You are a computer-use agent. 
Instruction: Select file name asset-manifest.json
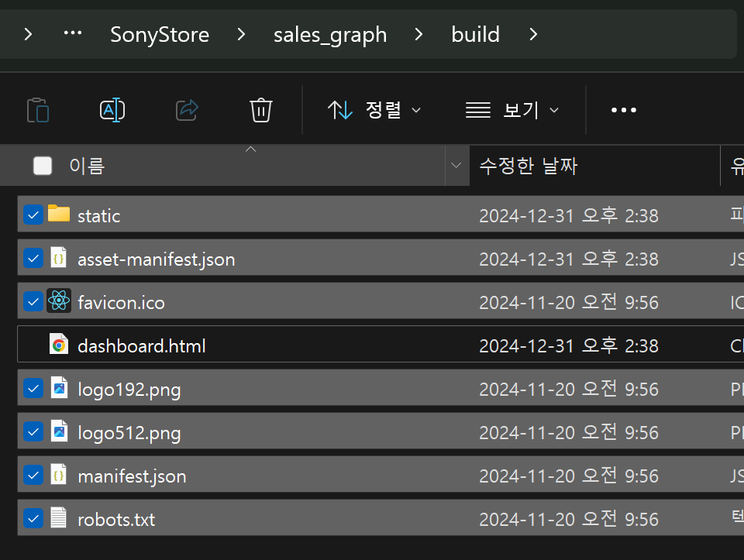pos(156,259)
